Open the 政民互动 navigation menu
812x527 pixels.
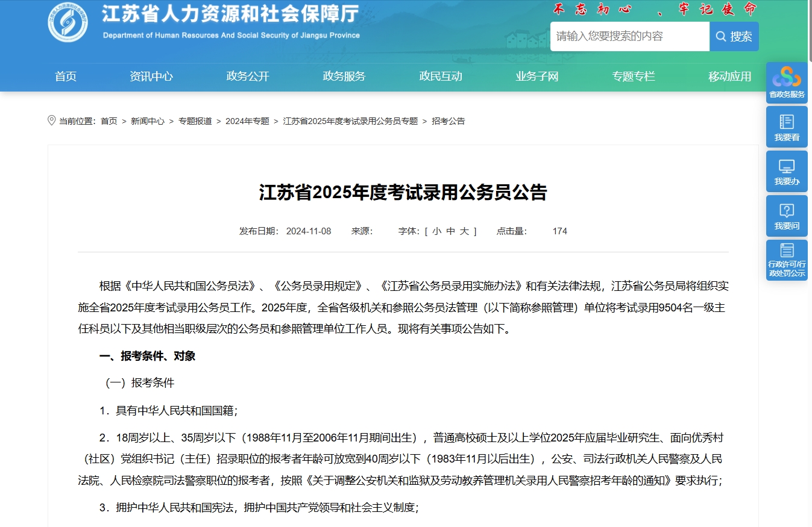coord(441,76)
